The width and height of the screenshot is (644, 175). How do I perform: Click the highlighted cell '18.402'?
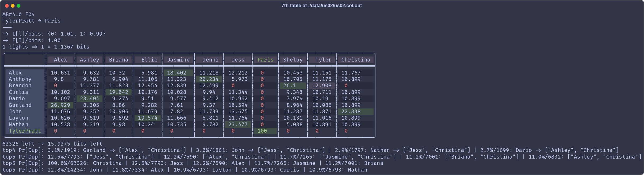pos(178,73)
